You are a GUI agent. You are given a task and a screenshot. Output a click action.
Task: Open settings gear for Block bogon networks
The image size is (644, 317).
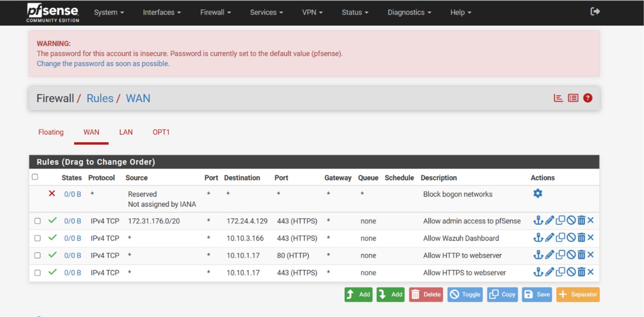[538, 193]
